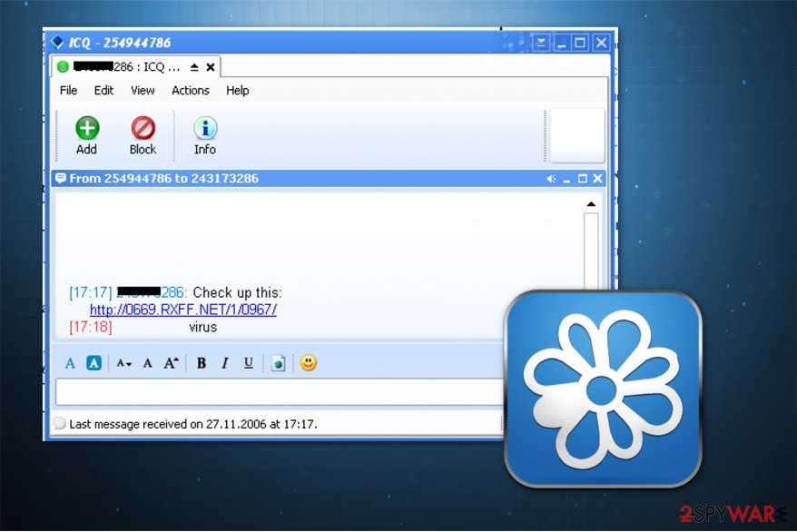797x532 pixels.
Task: Open the Actions menu
Action: [x=191, y=91]
